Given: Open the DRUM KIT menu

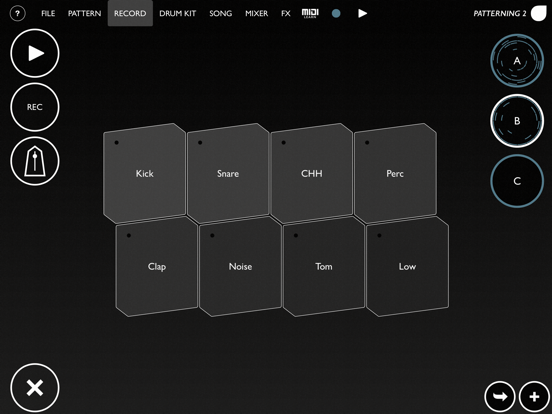Looking at the screenshot, I should click(x=177, y=13).
